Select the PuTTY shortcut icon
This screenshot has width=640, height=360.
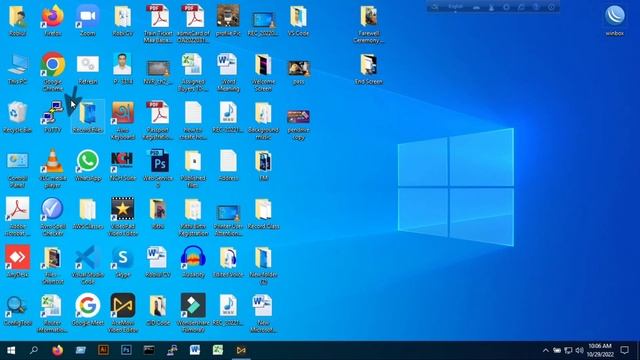(53, 116)
